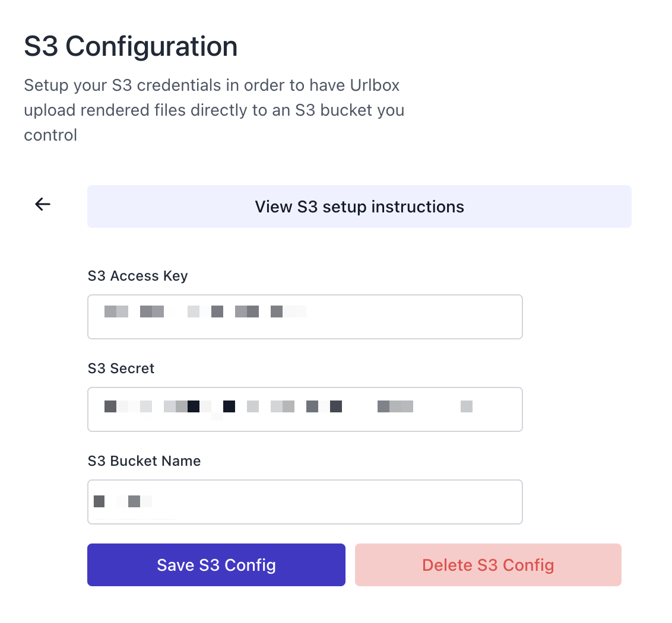672x623 pixels.
Task: Click the Save S3 Config button
Action: click(x=216, y=564)
